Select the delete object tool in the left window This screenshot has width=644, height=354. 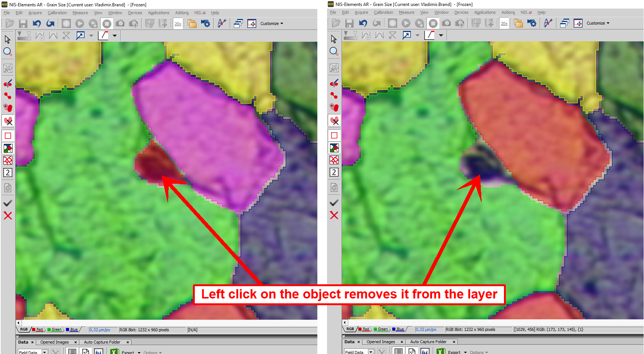point(8,121)
